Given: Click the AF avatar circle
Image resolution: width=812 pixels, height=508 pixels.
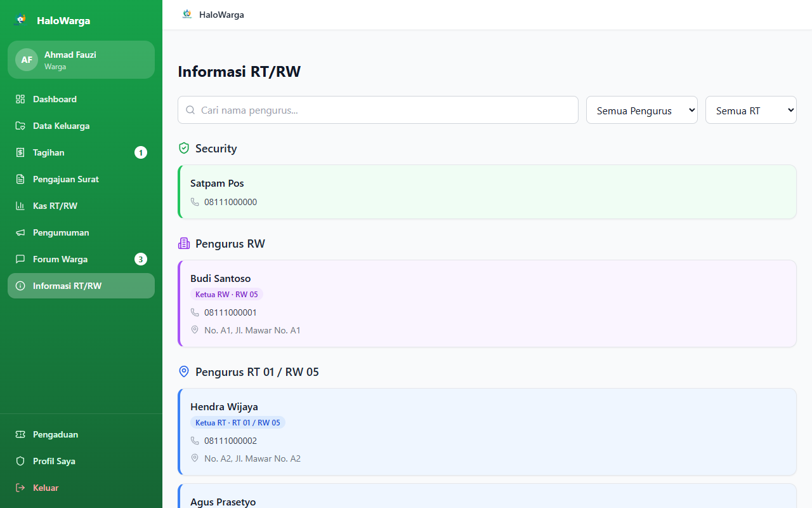Looking at the screenshot, I should pos(27,60).
